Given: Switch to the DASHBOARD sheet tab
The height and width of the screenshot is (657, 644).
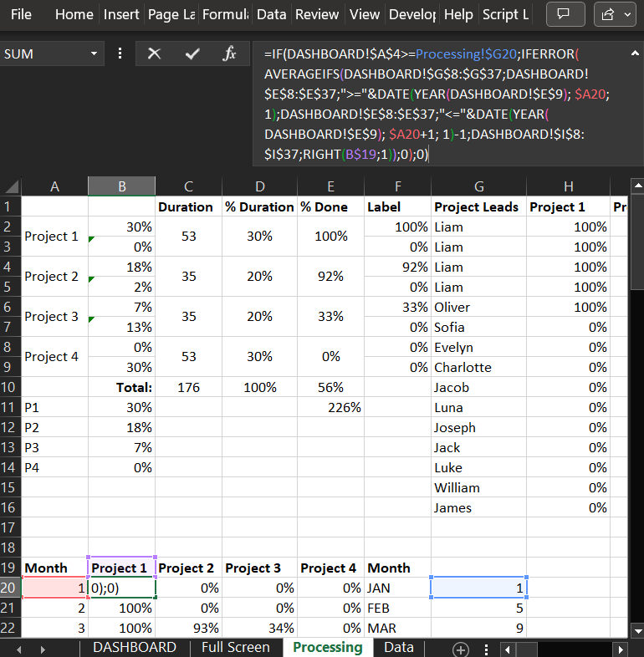Looking at the screenshot, I should 134,648.
